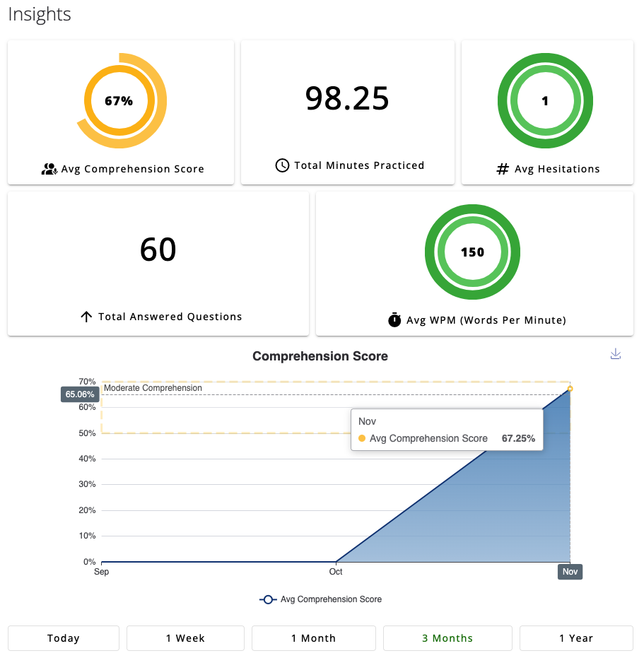Screen dimensions: 644x658
Task: Select the 1 Month time range
Action: 313,638
